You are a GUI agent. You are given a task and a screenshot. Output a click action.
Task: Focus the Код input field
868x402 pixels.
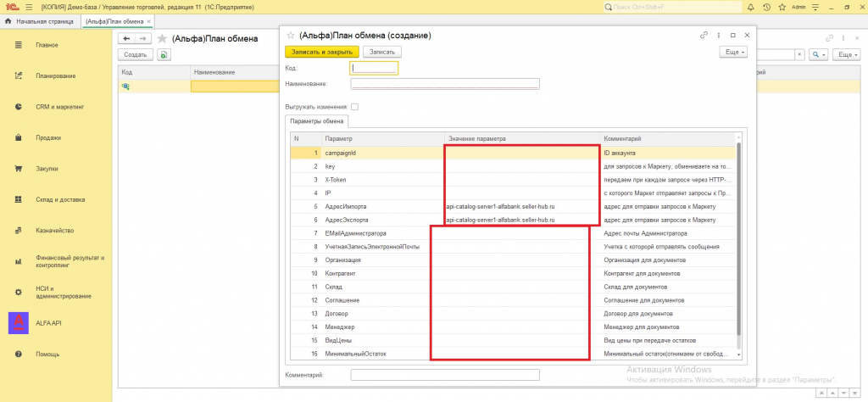pos(374,68)
